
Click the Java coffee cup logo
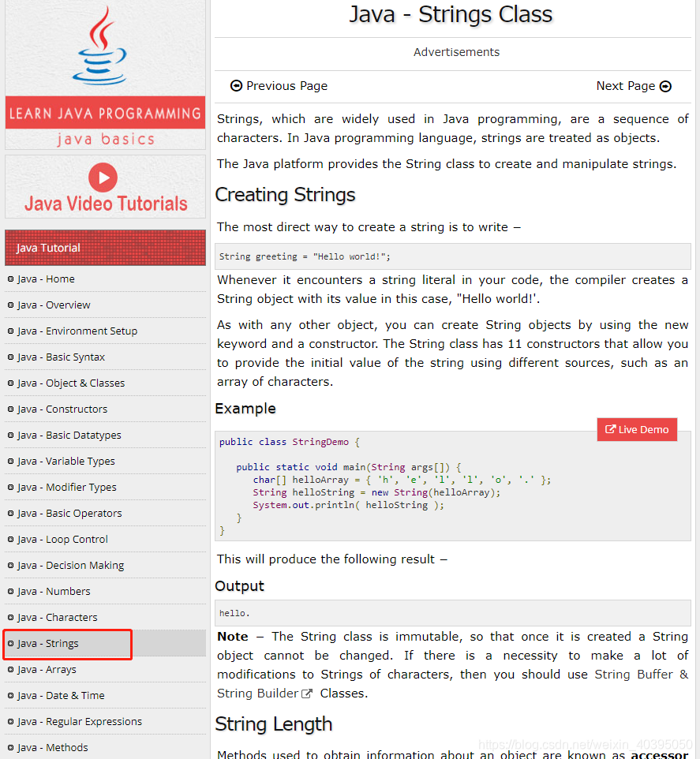coord(100,46)
